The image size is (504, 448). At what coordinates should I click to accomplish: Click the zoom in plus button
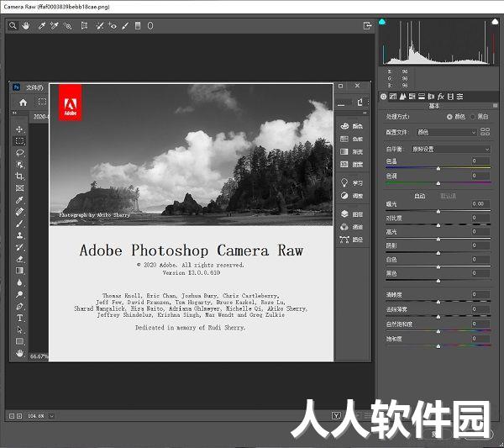19,416
